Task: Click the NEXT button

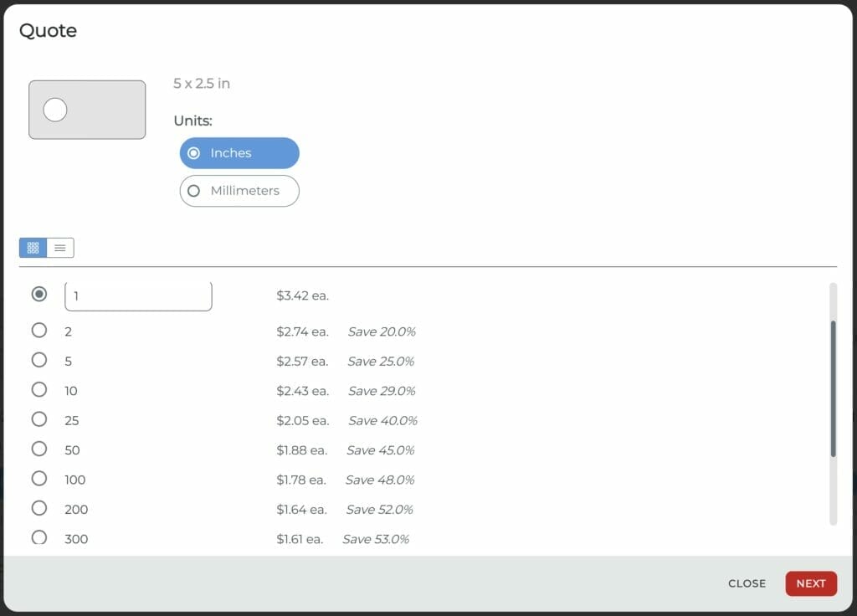Action: click(810, 583)
